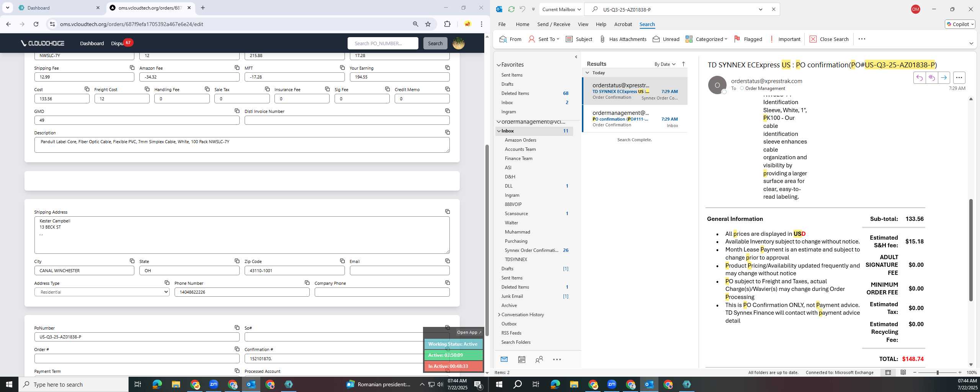Viewport: 980px width, 392px height.
Task: Copy the Handling Fee field value
Action: click(207, 89)
